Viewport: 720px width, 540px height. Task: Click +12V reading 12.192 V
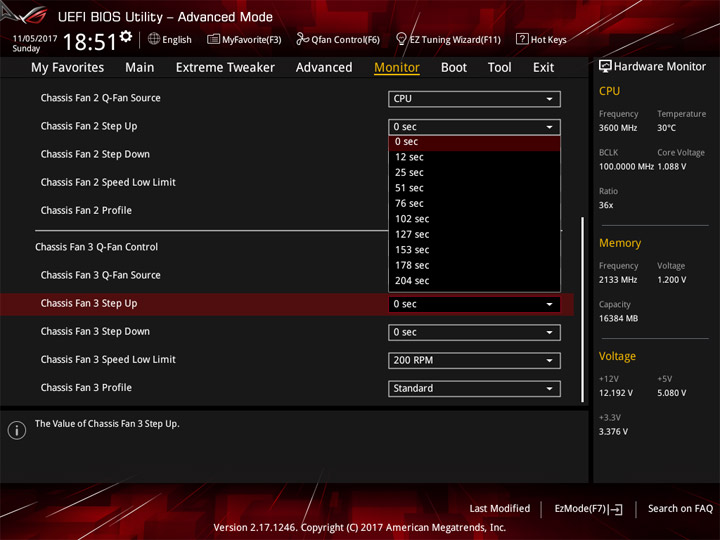pos(616,393)
